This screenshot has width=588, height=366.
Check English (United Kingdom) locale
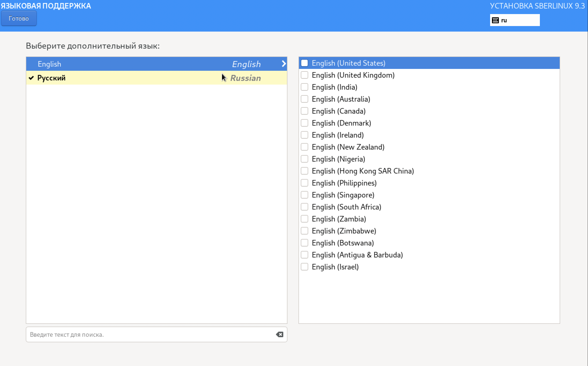(304, 75)
